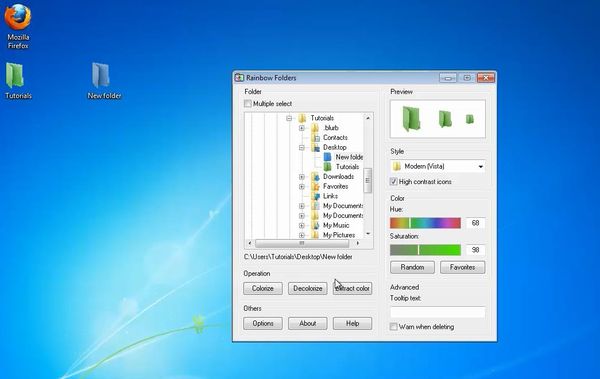Minimize the Rainbow Folders window
Viewport: 600px width, 379px height.
point(448,78)
